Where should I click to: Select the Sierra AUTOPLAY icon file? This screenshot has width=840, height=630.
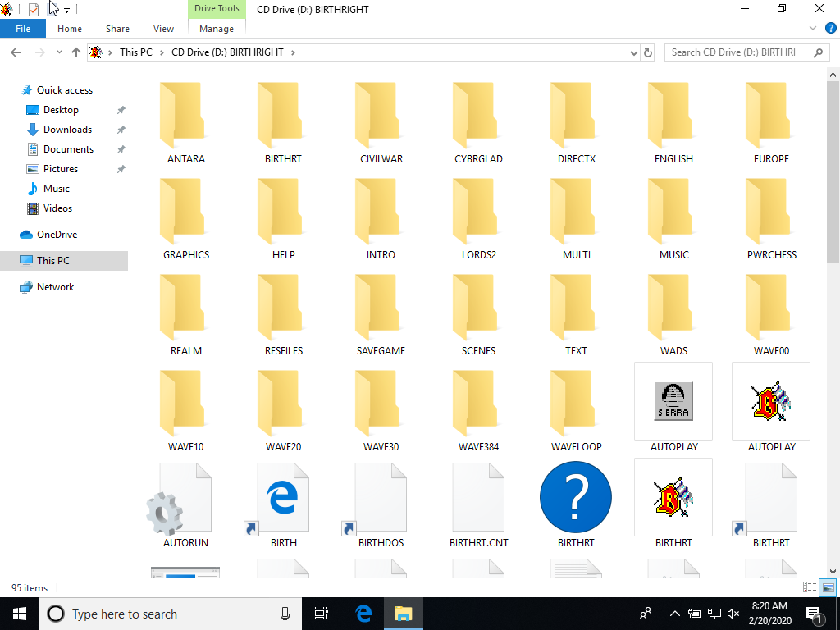(673, 408)
